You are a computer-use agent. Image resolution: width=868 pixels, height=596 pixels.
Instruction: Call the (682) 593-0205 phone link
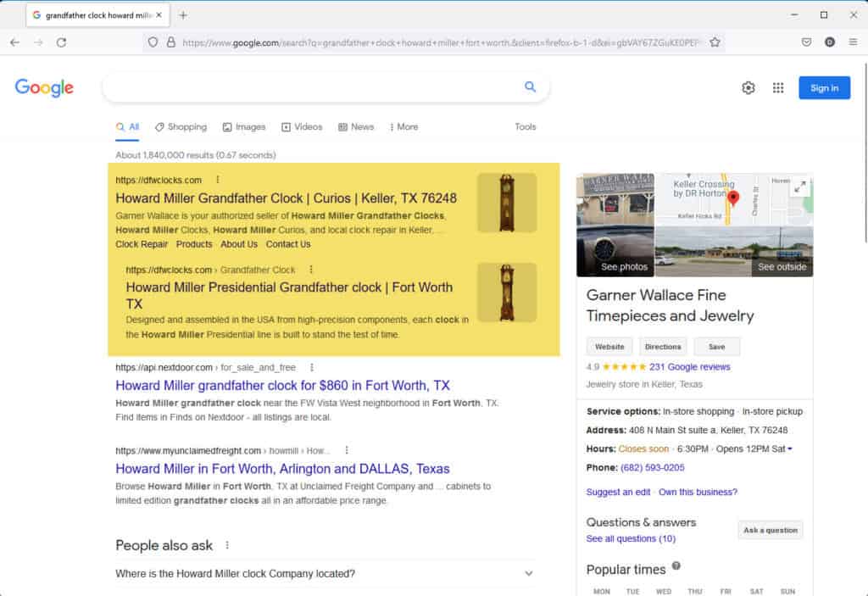click(x=652, y=467)
